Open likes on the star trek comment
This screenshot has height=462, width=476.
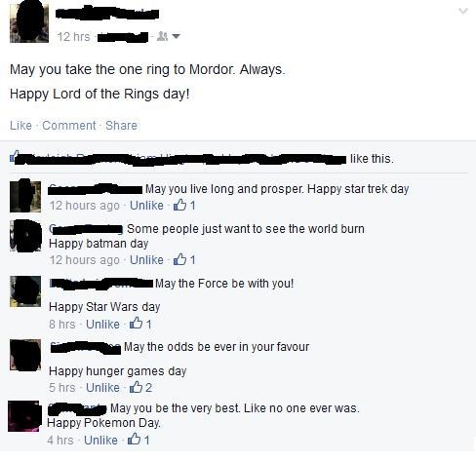click(x=184, y=205)
